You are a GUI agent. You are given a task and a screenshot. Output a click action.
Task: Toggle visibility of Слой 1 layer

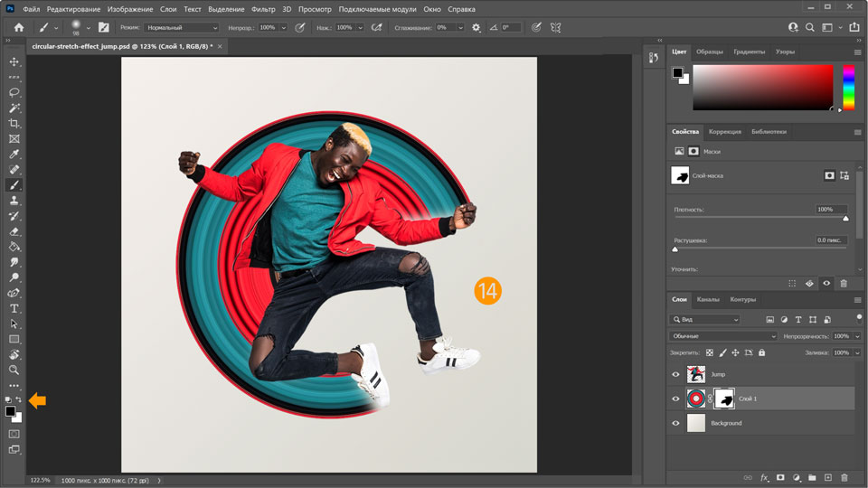click(x=675, y=399)
